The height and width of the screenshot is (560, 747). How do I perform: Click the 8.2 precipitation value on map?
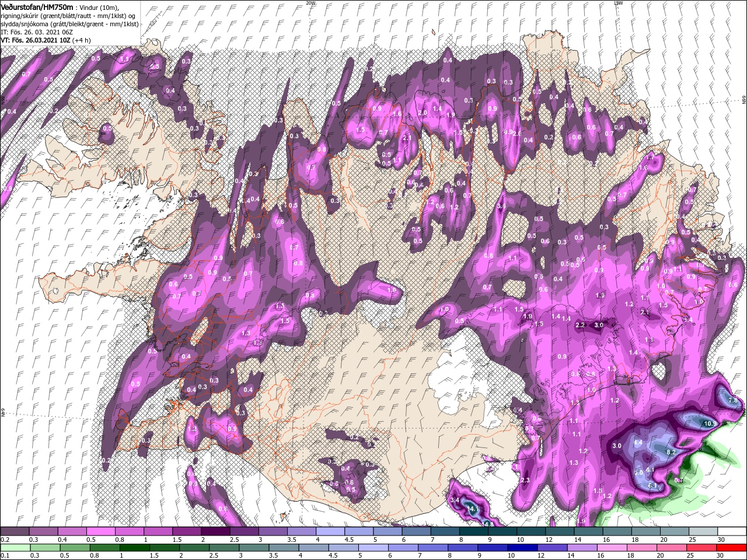click(x=671, y=452)
